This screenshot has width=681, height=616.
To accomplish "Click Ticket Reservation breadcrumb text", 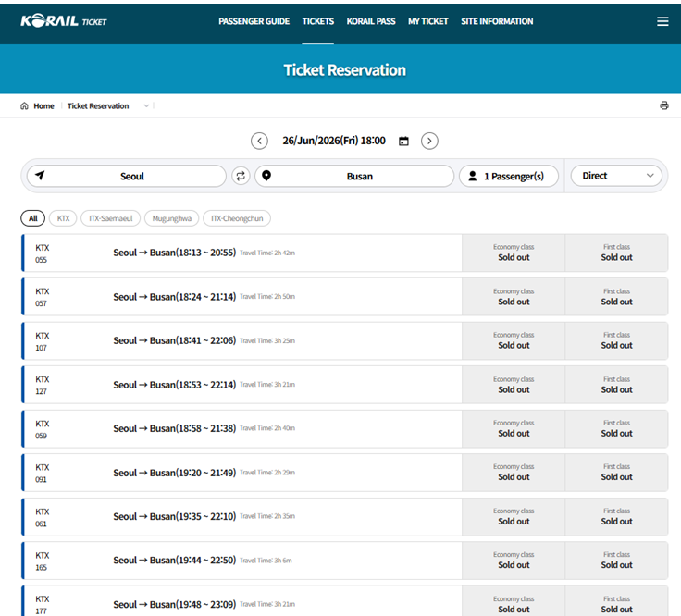I will point(98,106).
